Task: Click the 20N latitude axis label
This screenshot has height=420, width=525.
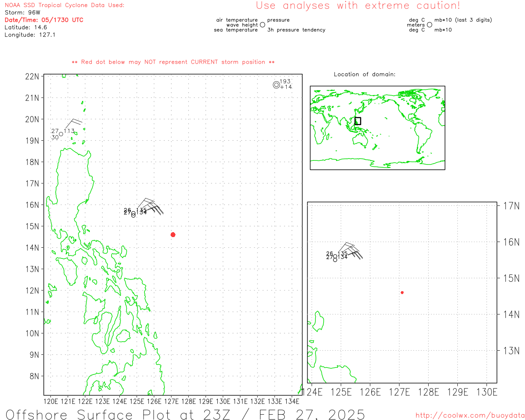Action: click(32, 119)
